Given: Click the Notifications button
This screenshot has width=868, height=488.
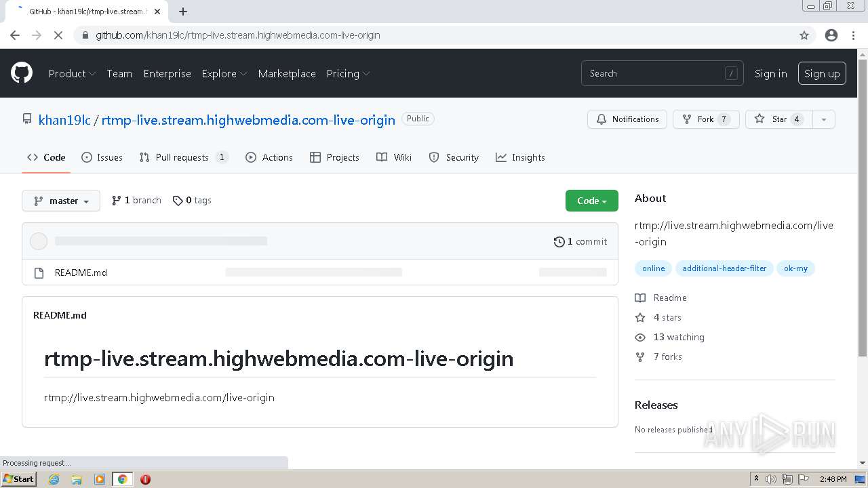Looking at the screenshot, I should [x=627, y=119].
